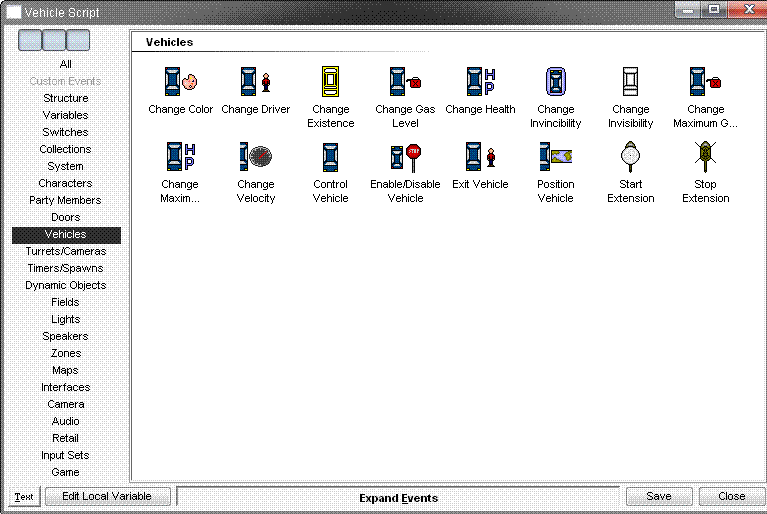Select the Position Vehicle map icon
The width and height of the screenshot is (767, 514).
pos(556,156)
